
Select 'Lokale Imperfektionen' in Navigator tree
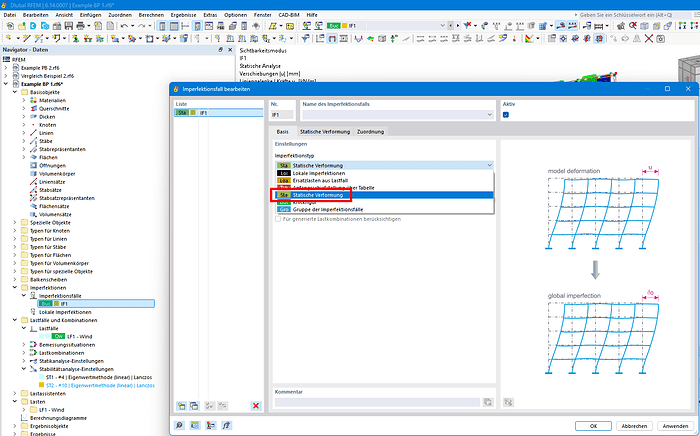pos(65,312)
